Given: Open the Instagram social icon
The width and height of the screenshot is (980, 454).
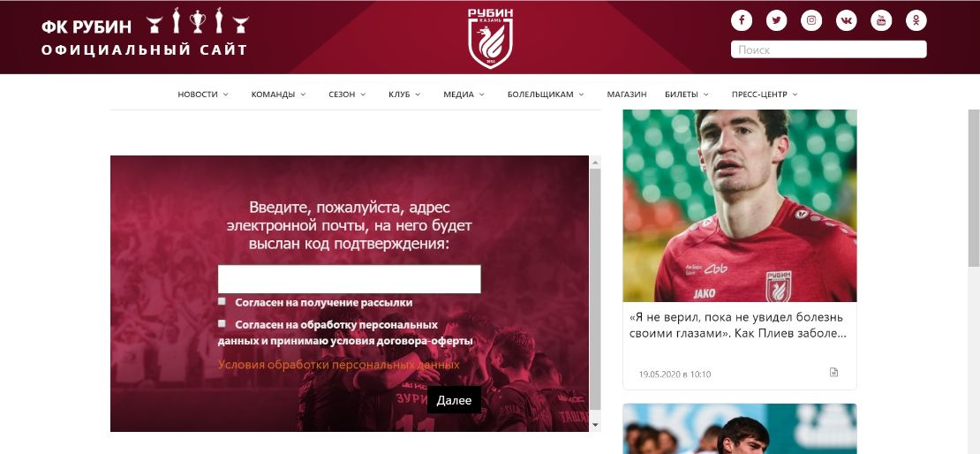Looking at the screenshot, I should click(811, 20).
